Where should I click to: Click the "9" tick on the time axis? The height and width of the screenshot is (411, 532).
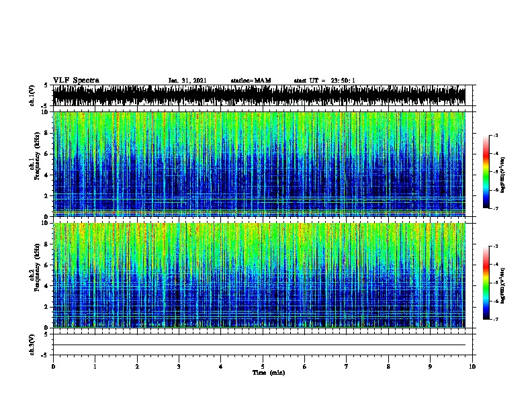(x=430, y=367)
